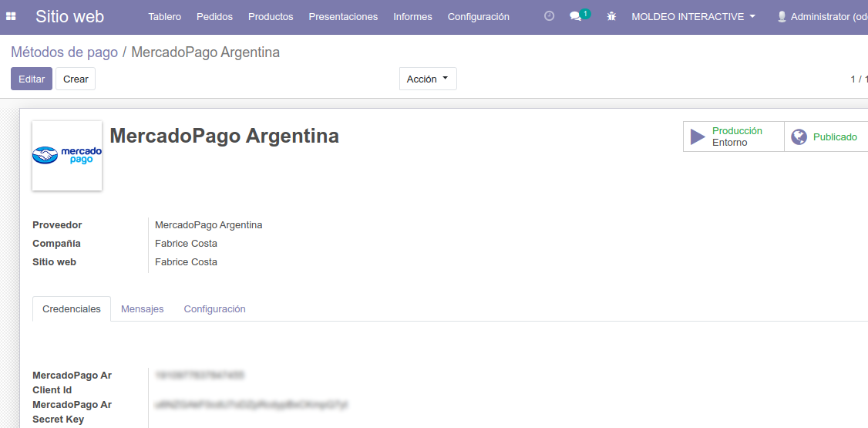Image resolution: width=868 pixels, height=428 pixels.
Task: Open the Acción dropdown
Action: tap(428, 79)
